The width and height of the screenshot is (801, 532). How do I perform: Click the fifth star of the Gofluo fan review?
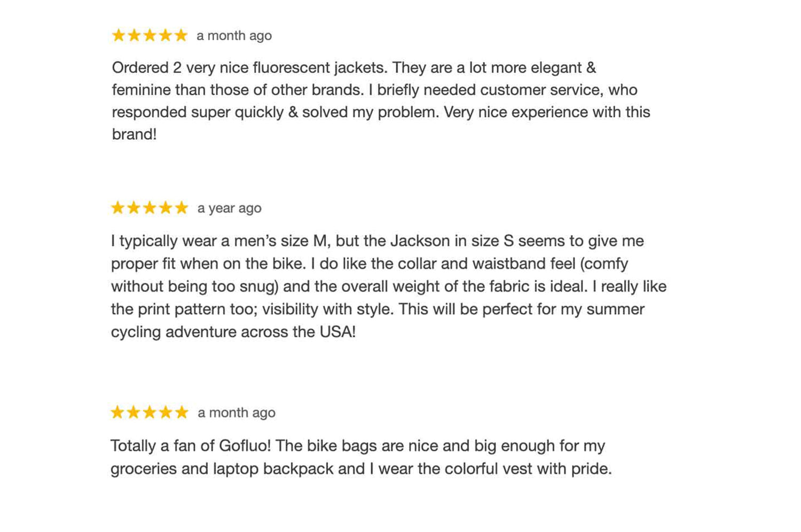click(x=182, y=412)
